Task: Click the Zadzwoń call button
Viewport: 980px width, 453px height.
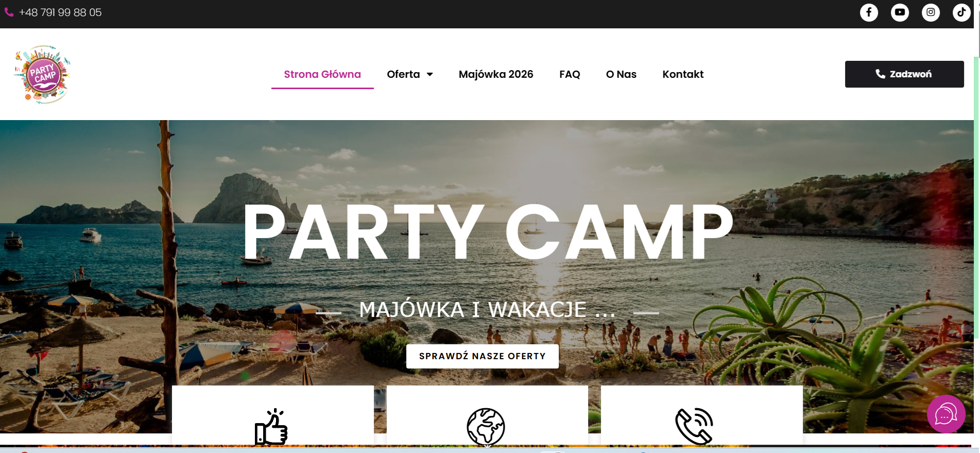Action: click(x=904, y=74)
